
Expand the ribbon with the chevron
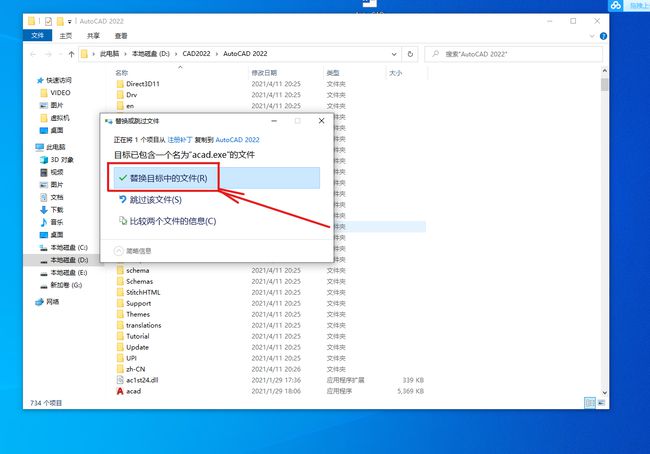point(592,36)
